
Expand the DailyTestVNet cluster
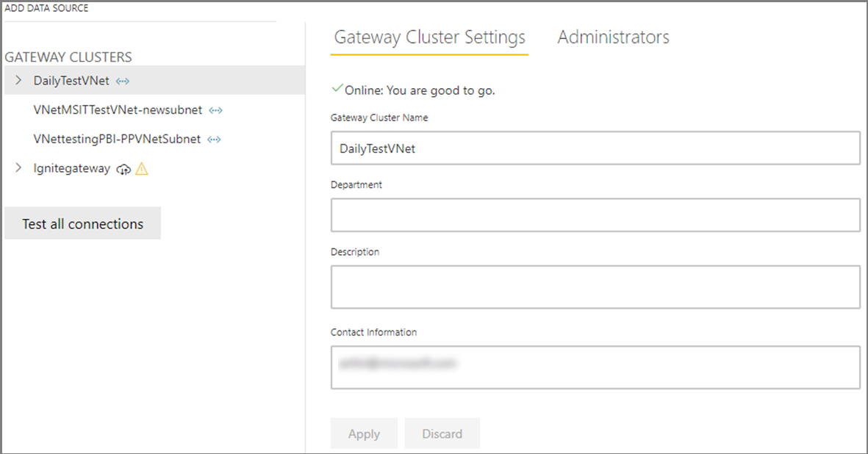pyautogui.click(x=18, y=81)
